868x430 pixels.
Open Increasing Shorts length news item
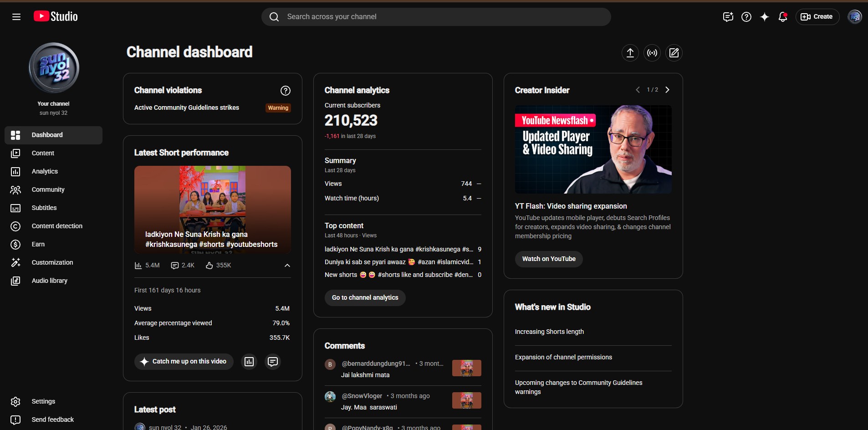[x=549, y=332]
